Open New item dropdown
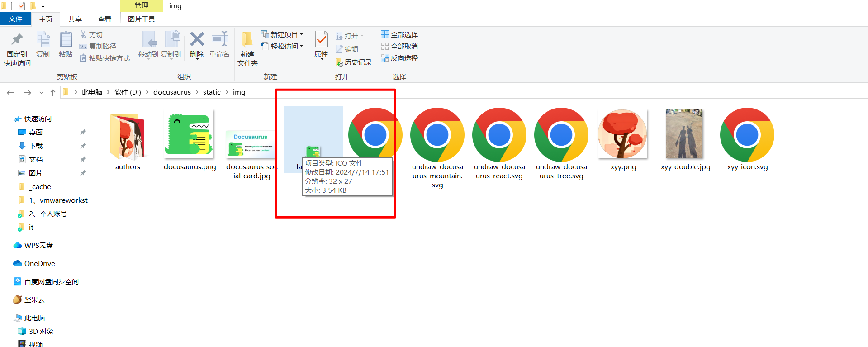This screenshot has width=868, height=347. click(x=282, y=34)
